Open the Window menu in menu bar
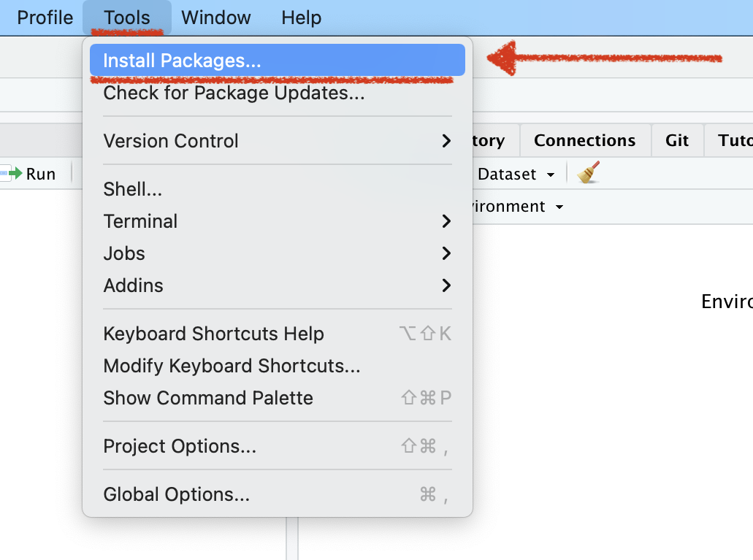This screenshot has width=753, height=560. [x=215, y=18]
